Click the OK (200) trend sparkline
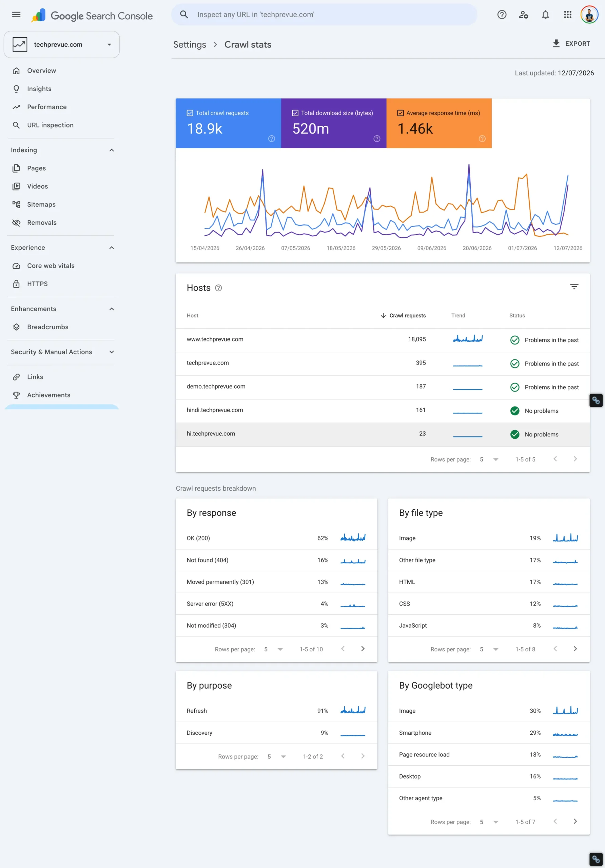605x868 pixels. [353, 538]
